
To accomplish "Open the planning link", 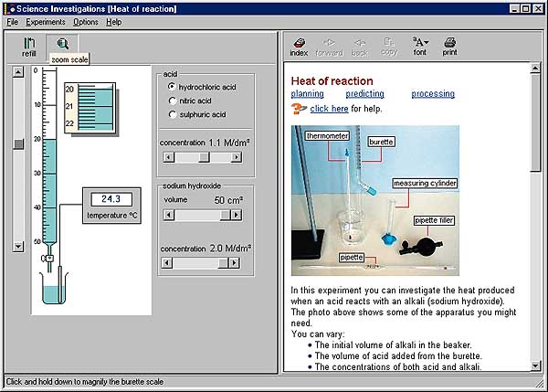I will click(307, 94).
